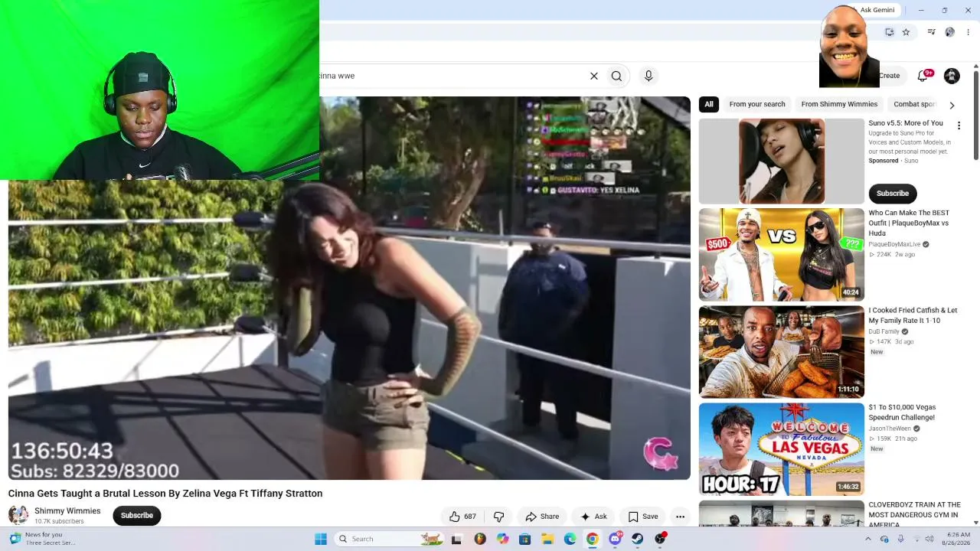
Task: Launch FL Studio from the taskbar
Action: (x=480, y=539)
